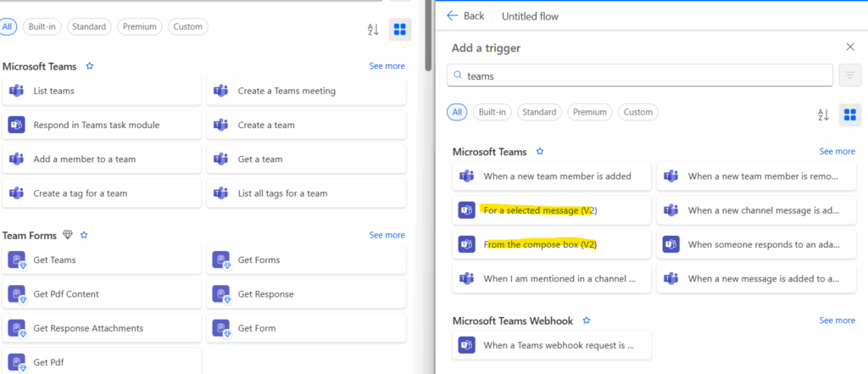Close the Add a trigger panel

point(850,47)
